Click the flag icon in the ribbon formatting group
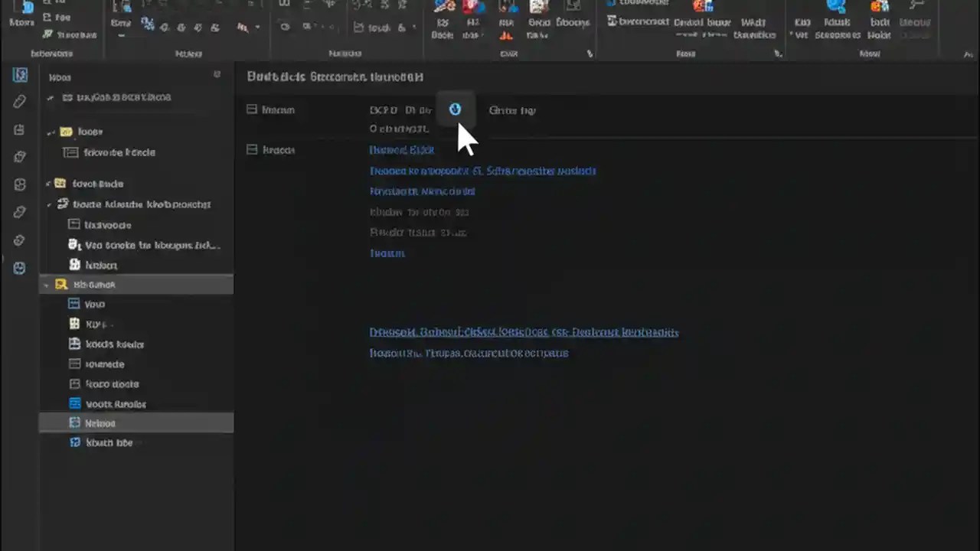This screenshot has height=551, width=980. [x=243, y=26]
